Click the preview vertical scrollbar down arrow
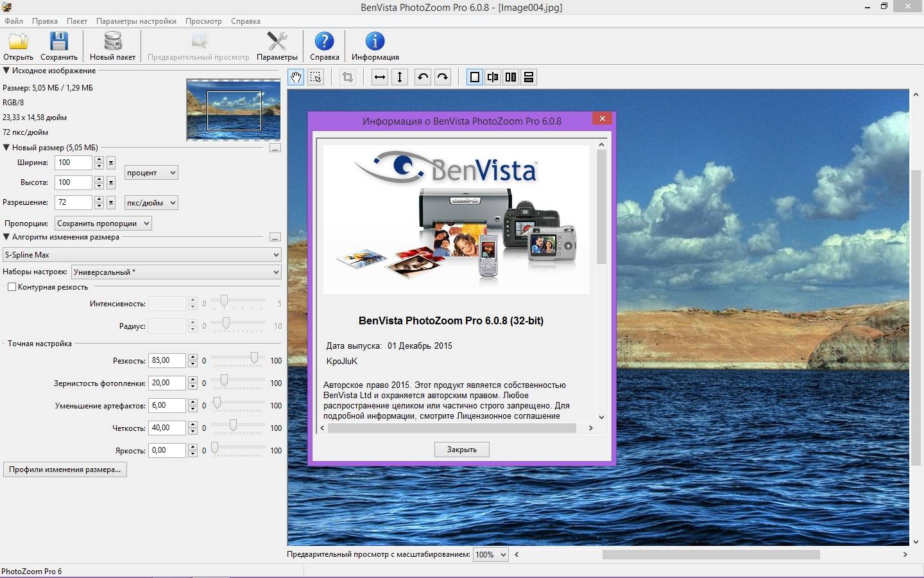 916,541
